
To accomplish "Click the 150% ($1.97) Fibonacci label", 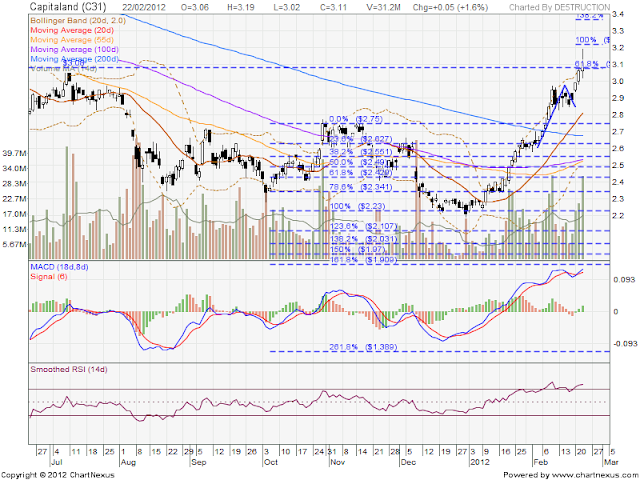I will tap(356, 249).
